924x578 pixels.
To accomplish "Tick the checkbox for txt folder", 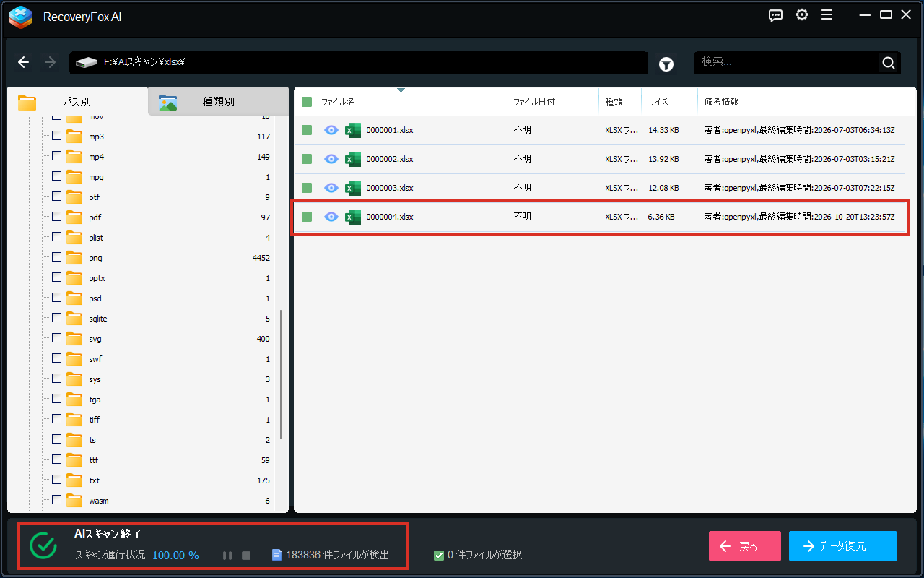I will [x=56, y=480].
